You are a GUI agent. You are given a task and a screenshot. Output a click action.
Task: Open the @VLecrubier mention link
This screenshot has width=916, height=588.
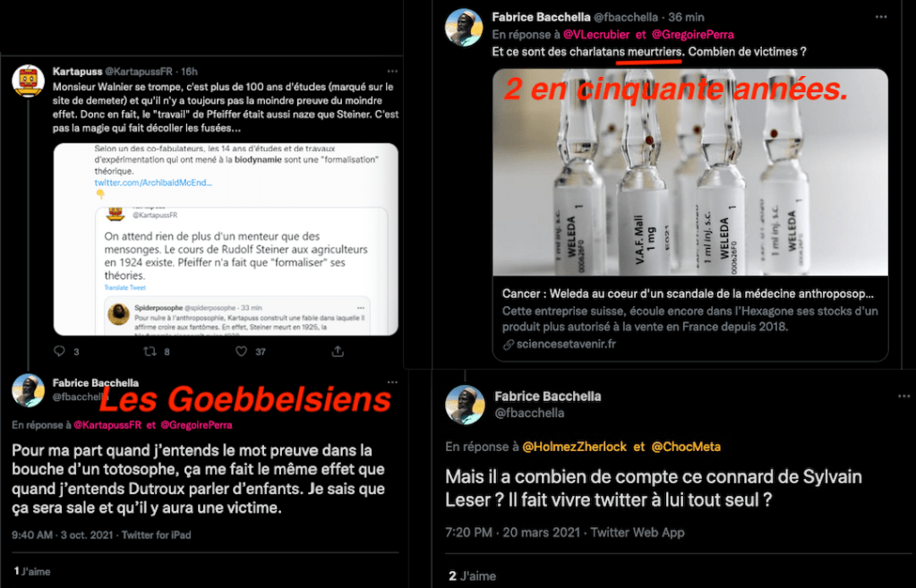tap(595, 34)
